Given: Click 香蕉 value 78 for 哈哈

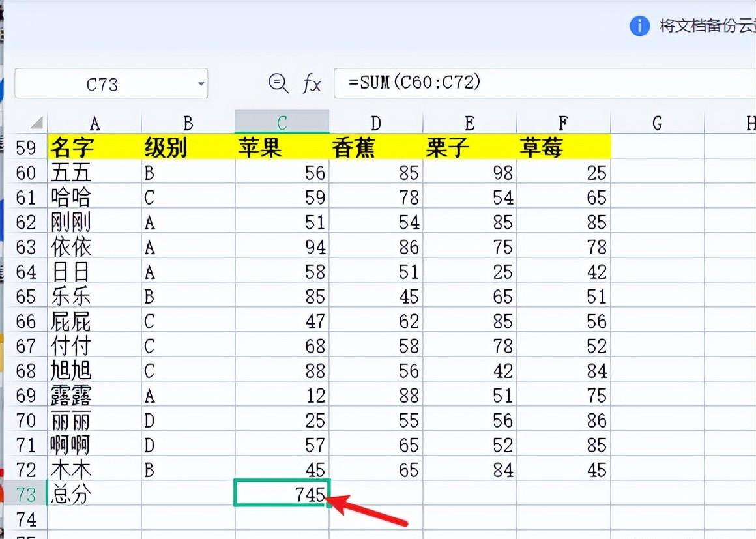Looking at the screenshot, I should [376, 197].
